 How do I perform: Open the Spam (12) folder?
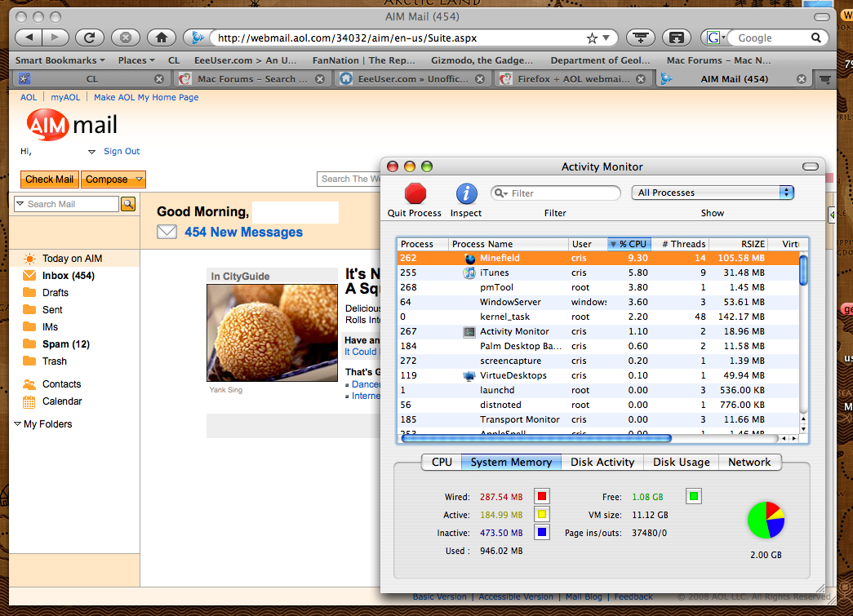pyautogui.click(x=66, y=344)
